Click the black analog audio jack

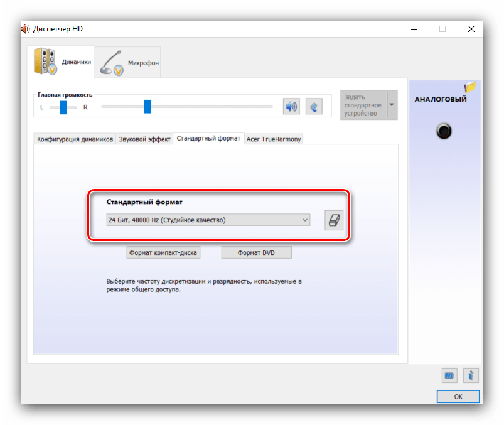pyautogui.click(x=444, y=131)
